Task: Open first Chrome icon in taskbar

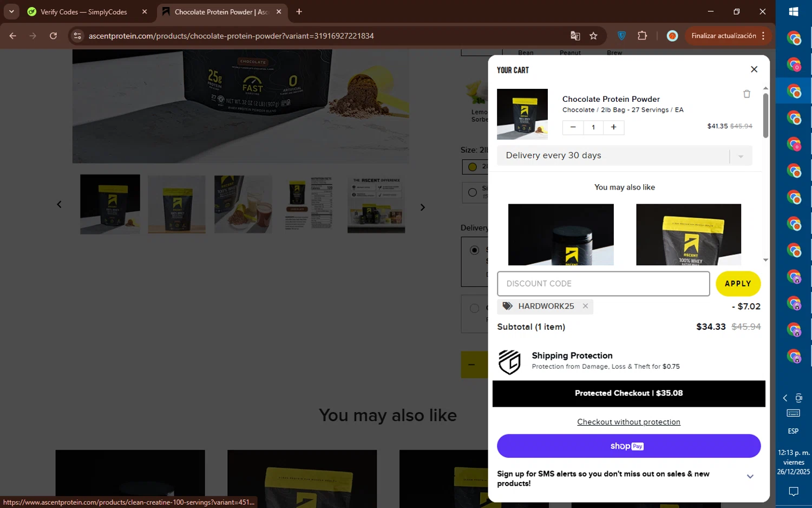Action: 794,38
